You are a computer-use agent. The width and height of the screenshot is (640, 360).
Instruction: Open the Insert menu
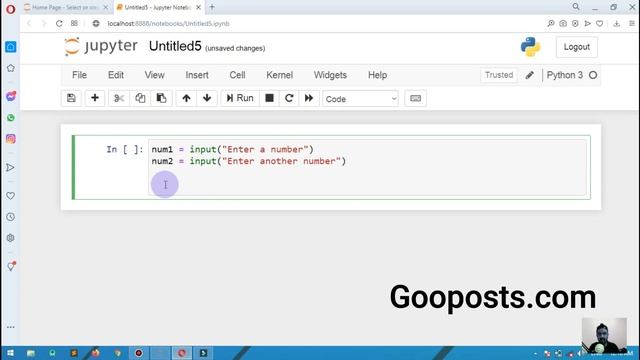197,75
